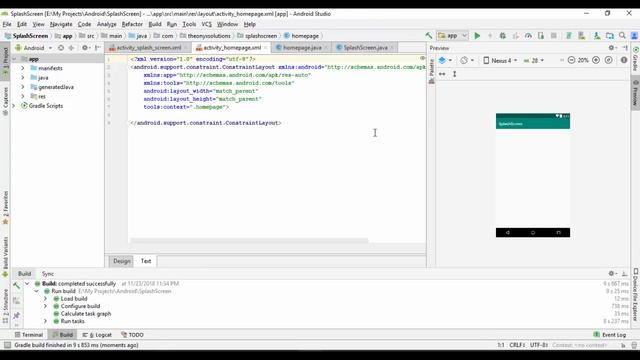Open Project panel settings gear
This screenshot has height=360, width=640.
click(x=85, y=48)
